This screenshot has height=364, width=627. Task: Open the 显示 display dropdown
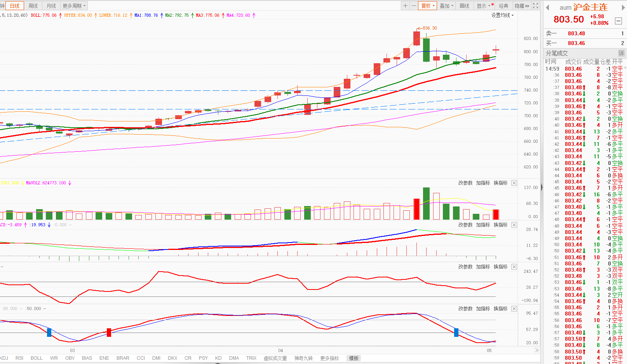(484, 6)
